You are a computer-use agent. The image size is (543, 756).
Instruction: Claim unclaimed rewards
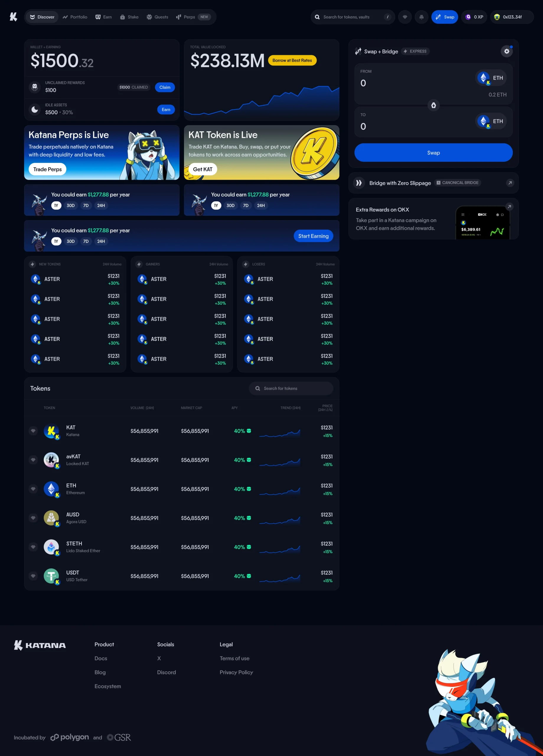click(165, 87)
